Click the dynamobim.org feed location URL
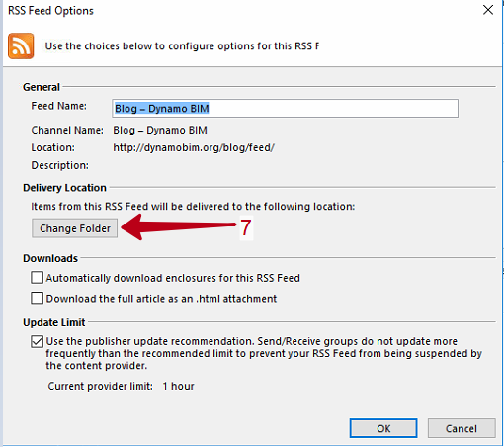This screenshot has height=447, width=504. point(194,147)
